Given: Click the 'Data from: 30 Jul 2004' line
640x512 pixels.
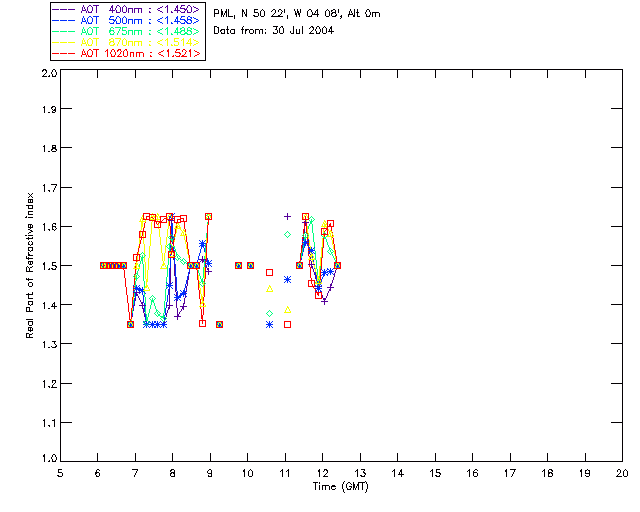Looking at the screenshot, I should click(273, 31).
